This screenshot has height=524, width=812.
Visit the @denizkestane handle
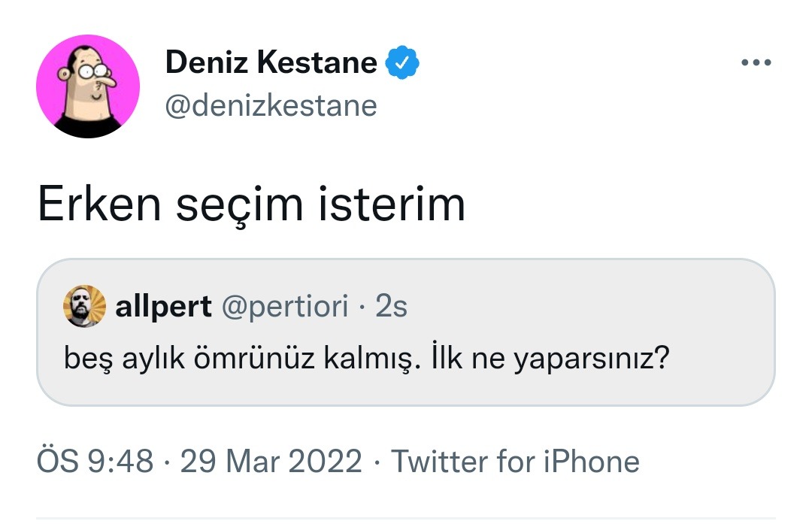pos(271,106)
